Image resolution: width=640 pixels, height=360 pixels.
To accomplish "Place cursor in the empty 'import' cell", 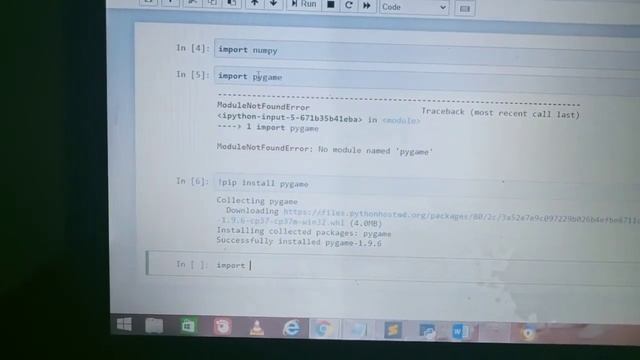I will (x=427, y=269).
